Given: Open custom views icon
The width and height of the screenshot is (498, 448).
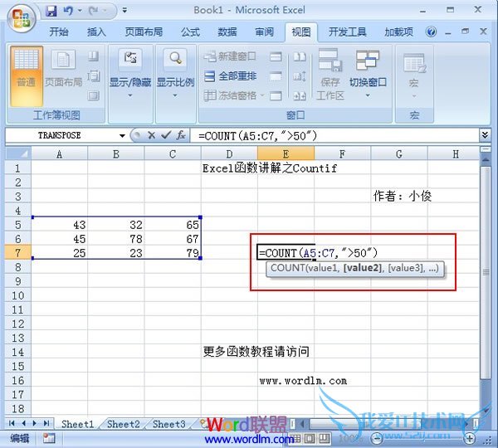Looking at the screenshot, I should (x=93, y=75).
